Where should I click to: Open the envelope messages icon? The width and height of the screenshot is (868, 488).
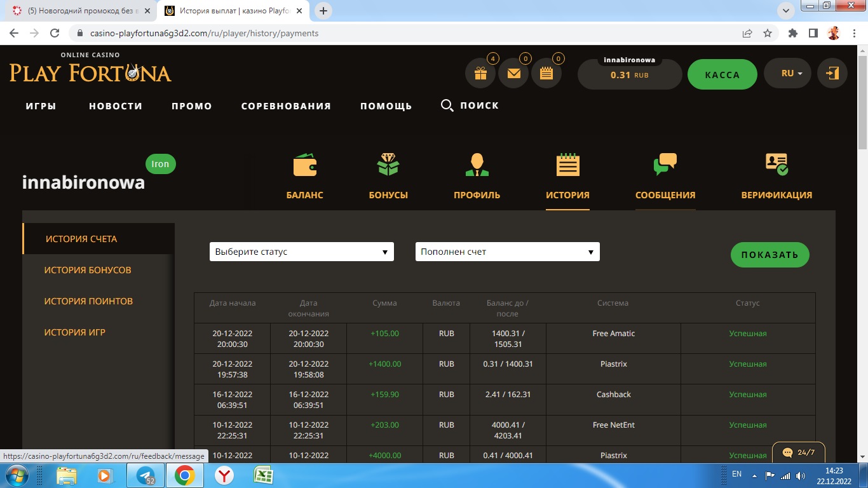pyautogui.click(x=513, y=74)
